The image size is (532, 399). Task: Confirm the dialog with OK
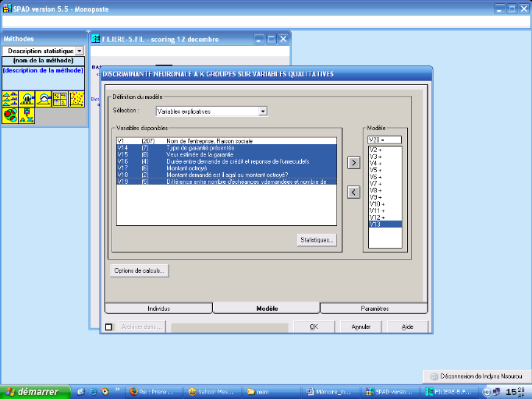[313, 327]
